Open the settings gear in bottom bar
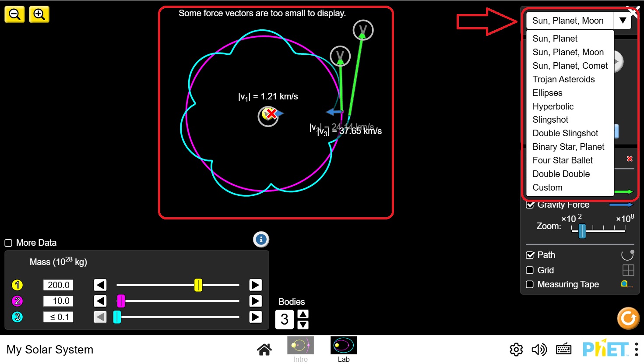Viewport: 644px width, 364px height. point(516,350)
